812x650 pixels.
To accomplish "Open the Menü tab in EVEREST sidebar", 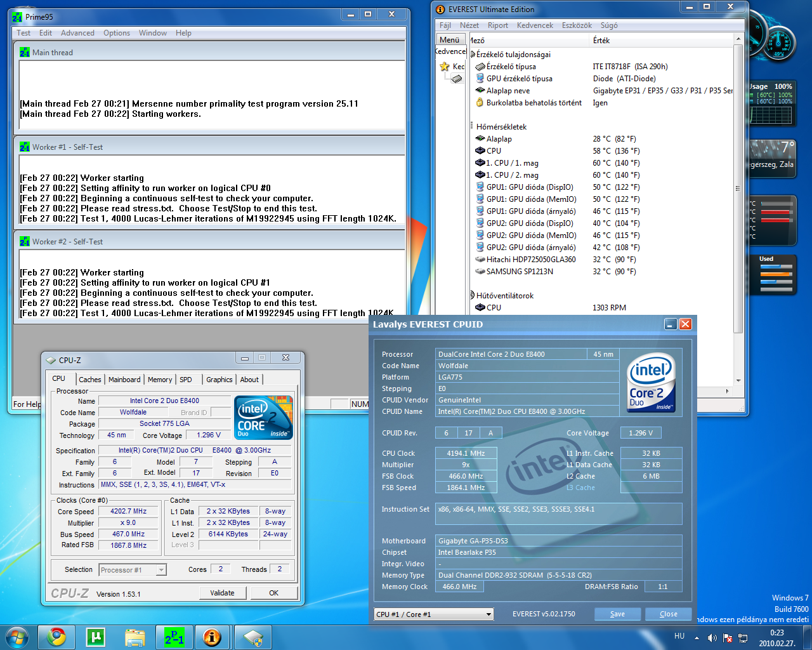I will (x=449, y=39).
